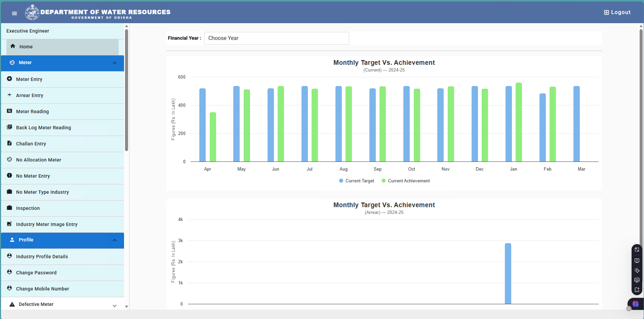This screenshot has height=319, width=644.
Task: Click the Meter Reading search icon
Action: pos(9,111)
